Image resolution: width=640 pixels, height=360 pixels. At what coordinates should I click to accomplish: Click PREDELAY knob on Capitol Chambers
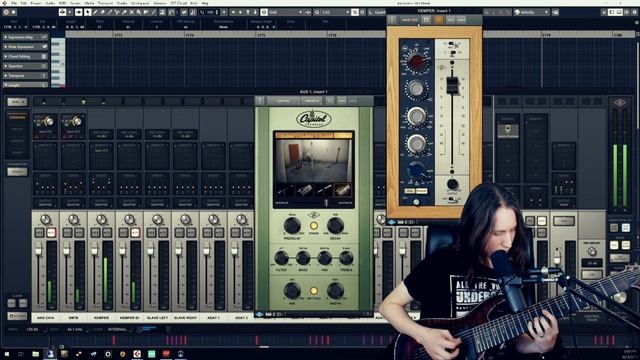[292, 226]
